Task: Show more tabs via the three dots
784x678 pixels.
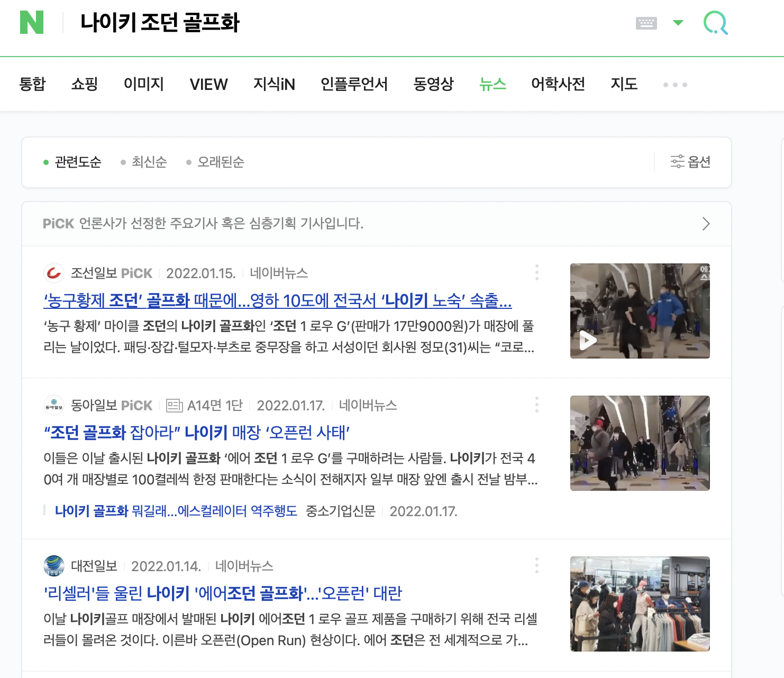Action: point(675,85)
